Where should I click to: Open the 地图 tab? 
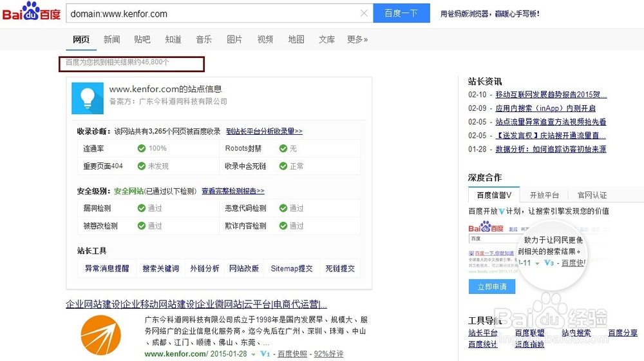click(296, 39)
